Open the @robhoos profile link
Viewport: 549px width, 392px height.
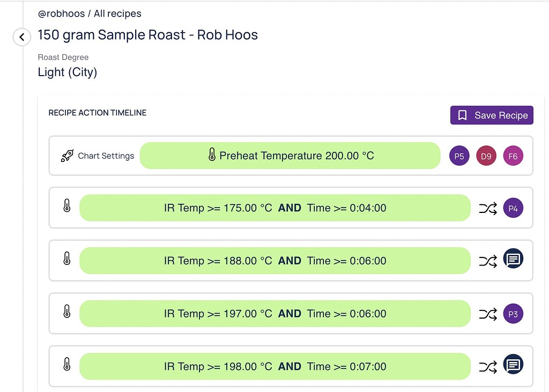click(x=61, y=13)
